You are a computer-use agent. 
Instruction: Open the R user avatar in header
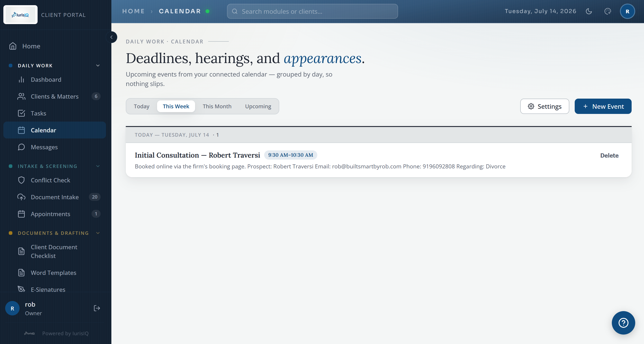(x=627, y=11)
